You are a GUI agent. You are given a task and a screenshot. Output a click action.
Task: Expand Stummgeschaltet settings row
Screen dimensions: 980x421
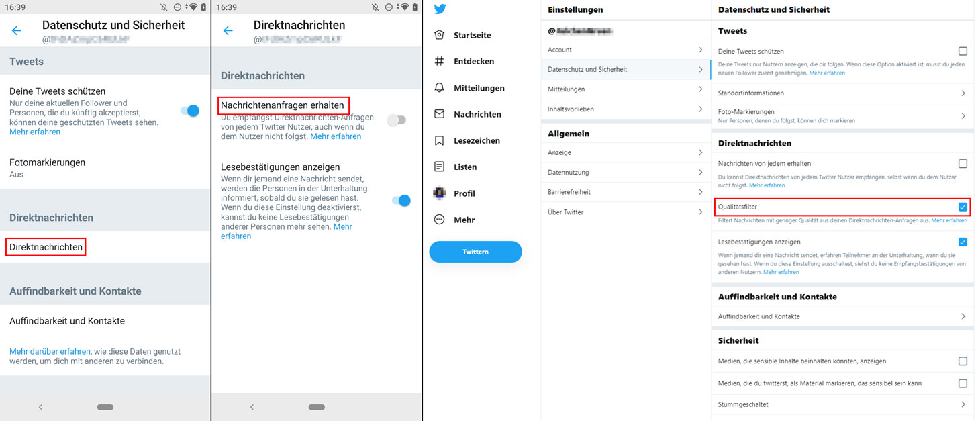click(x=842, y=404)
